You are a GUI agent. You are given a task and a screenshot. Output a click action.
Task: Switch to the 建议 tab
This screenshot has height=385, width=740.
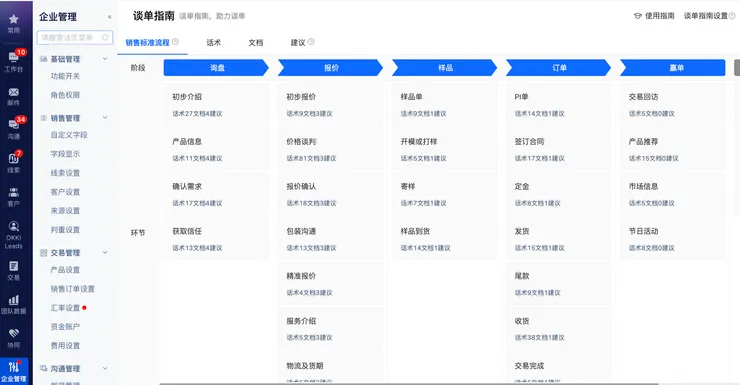pos(298,42)
